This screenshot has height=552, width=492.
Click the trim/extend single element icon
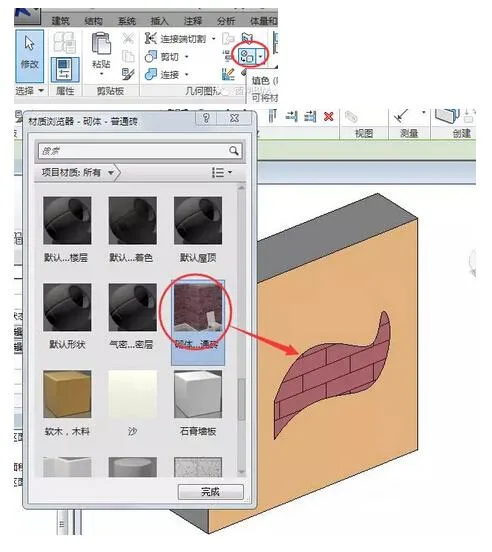[x=291, y=116]
